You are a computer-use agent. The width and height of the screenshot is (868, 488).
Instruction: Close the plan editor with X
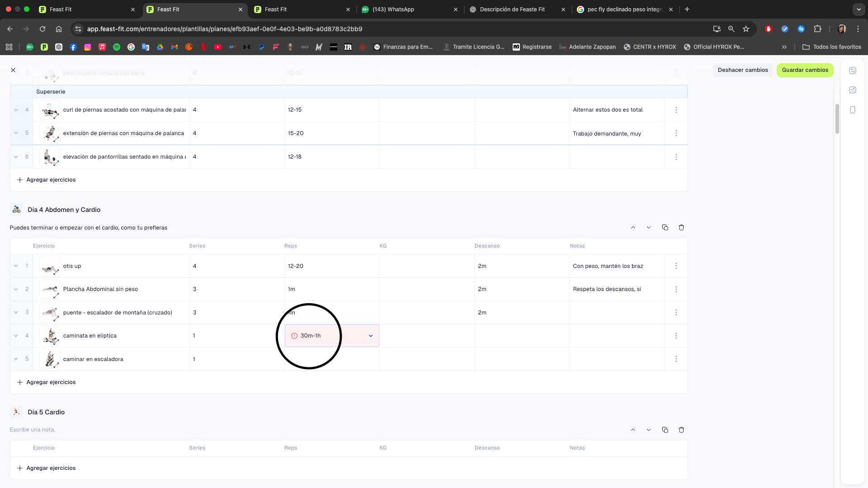[x=13, y=70]
